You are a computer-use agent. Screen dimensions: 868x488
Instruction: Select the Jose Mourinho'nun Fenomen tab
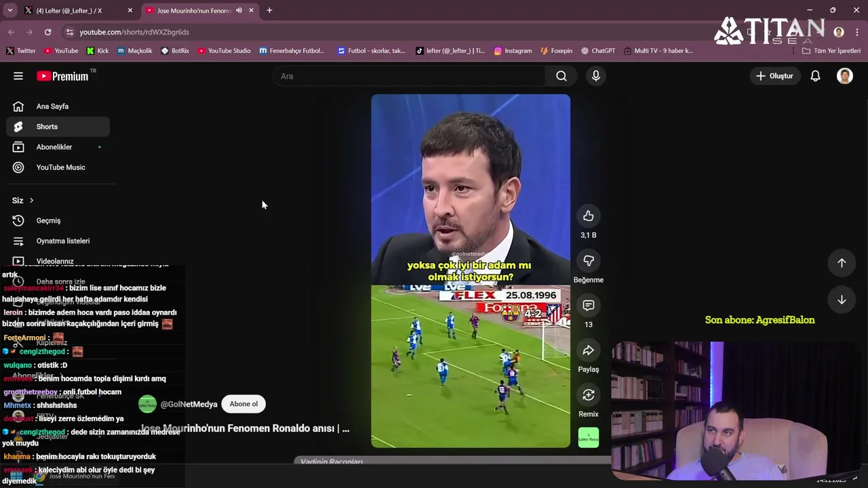(199, 10)
